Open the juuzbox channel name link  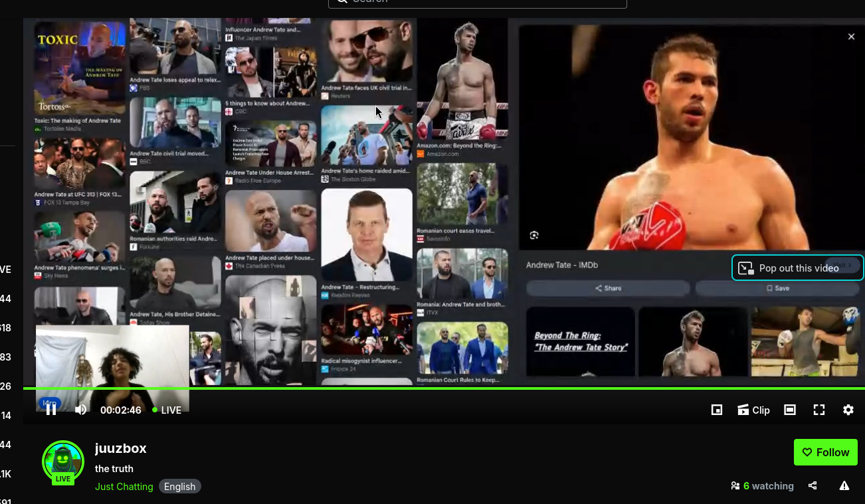(x=121, y=448)
